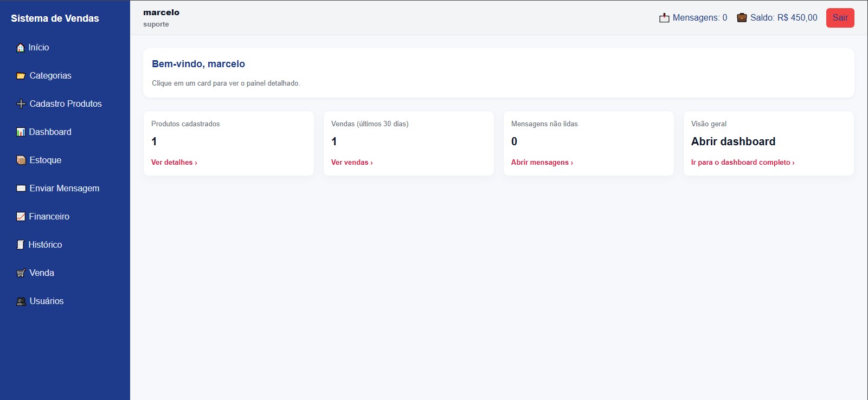This screenshot has width=868, height=400.
Task: Click the red Sair logout button
Action: pyautogui.click(x=840, y=18)
